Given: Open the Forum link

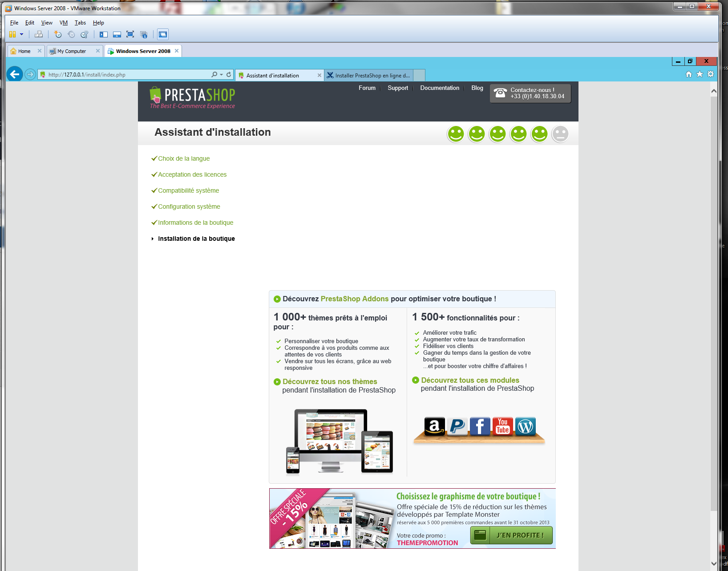Looking at the screenshot, I should (367, 88).
